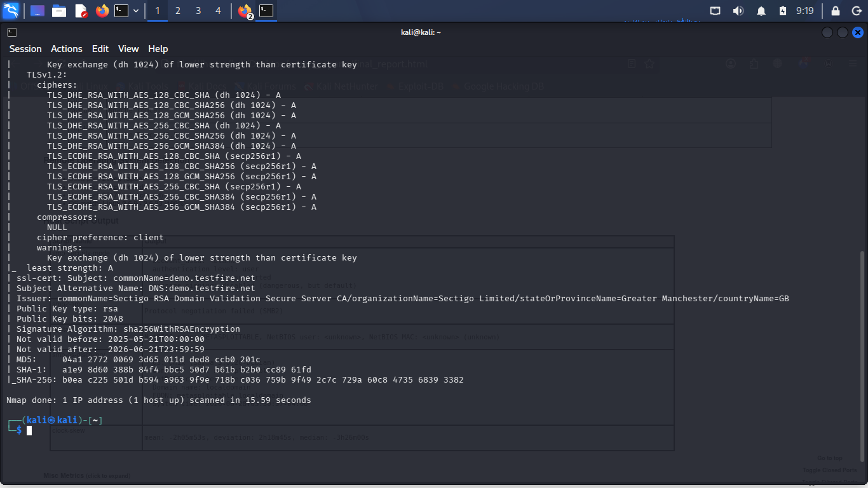Expand the terminal launcher dropdown arrow
The image size is (868, 490).
click(x=136, y=11)
